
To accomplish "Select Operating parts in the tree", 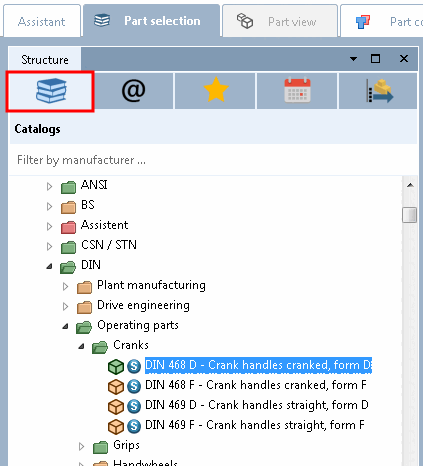I will click(x=138, y=325).
